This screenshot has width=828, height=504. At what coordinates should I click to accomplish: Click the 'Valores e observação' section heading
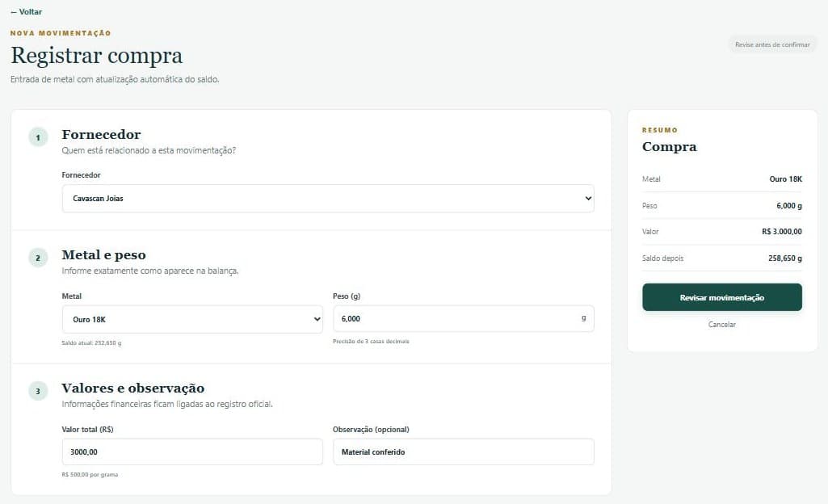coord(133,388)
